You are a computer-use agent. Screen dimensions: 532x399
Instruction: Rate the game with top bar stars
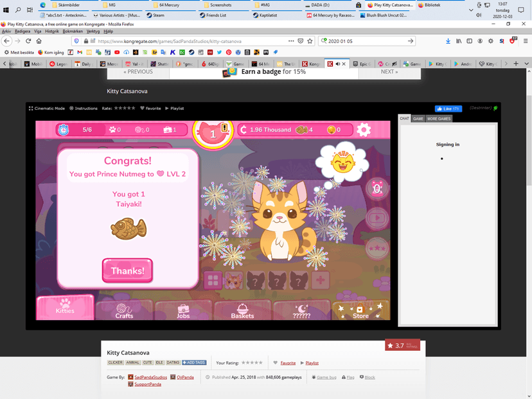125,108
